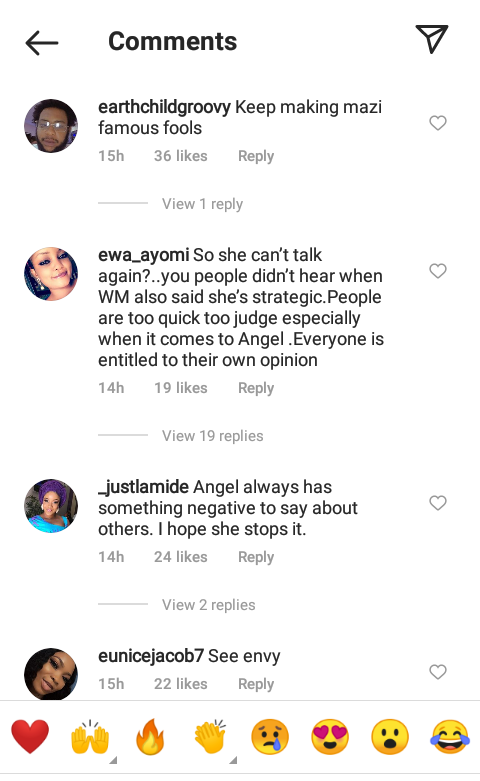
Task: View the 24 likes on _justlamide's comment
Action: click(180, 557)
